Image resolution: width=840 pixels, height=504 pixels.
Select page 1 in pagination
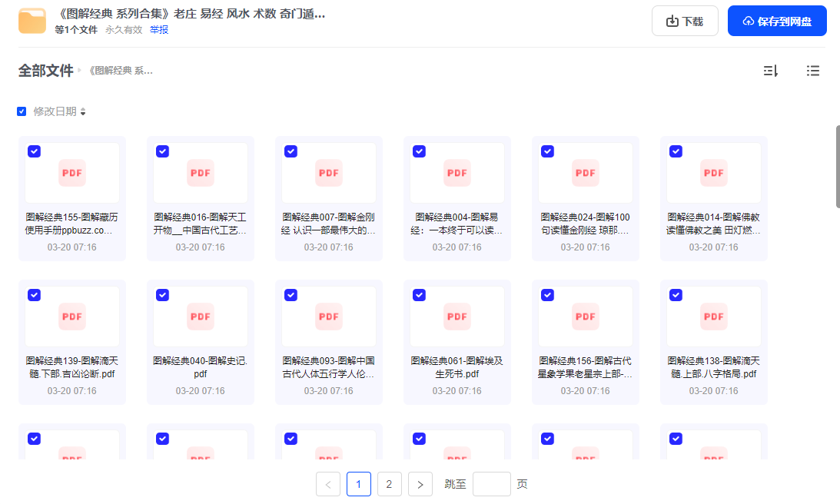point(359,484)
